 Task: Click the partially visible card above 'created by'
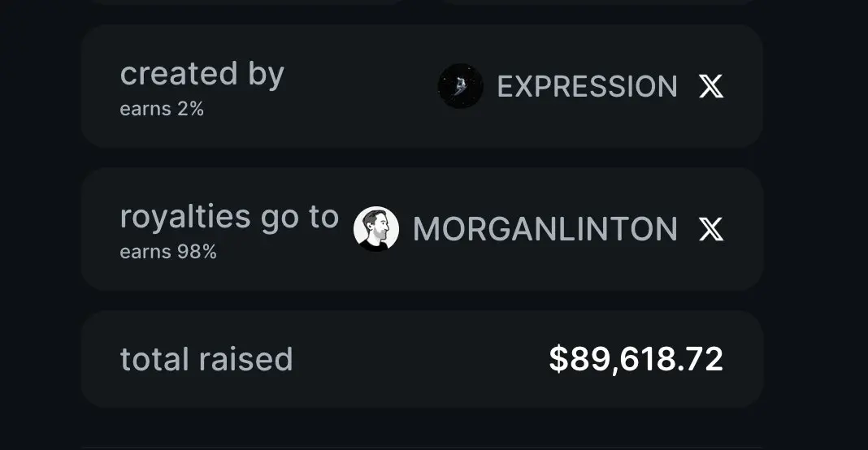244,2
